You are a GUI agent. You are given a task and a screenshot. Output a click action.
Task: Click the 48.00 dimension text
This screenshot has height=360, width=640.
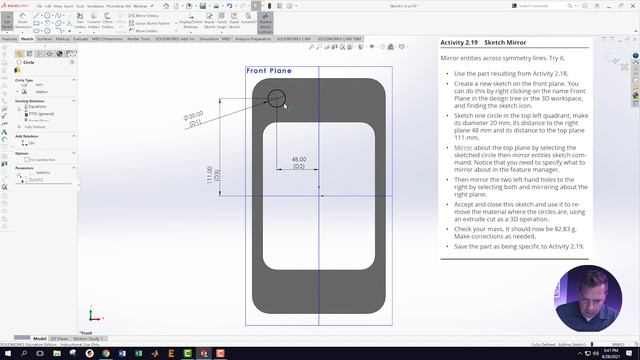[x=299, y=159]
